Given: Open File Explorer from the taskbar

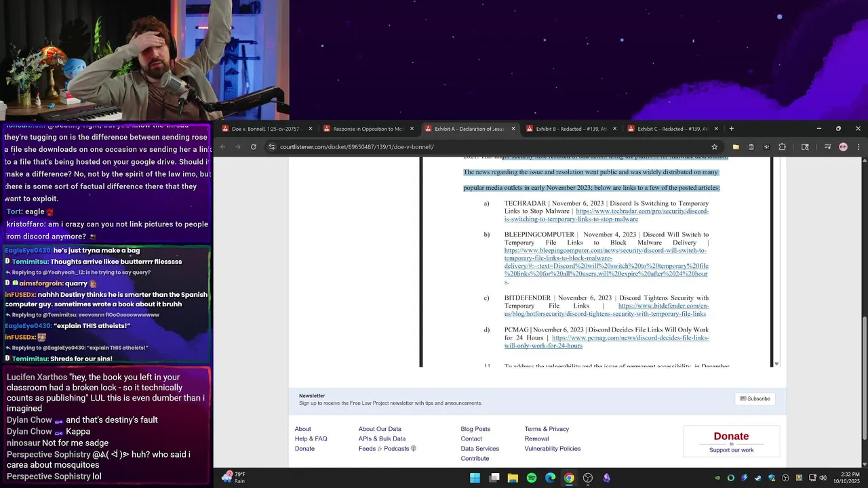Looking at the screenshot, I should tap(513, 478).
